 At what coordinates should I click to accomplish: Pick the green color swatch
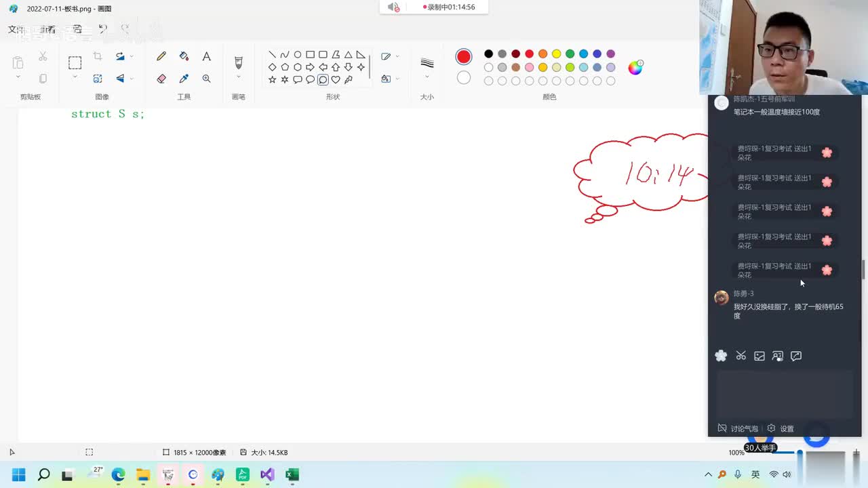tap(570, 54)
